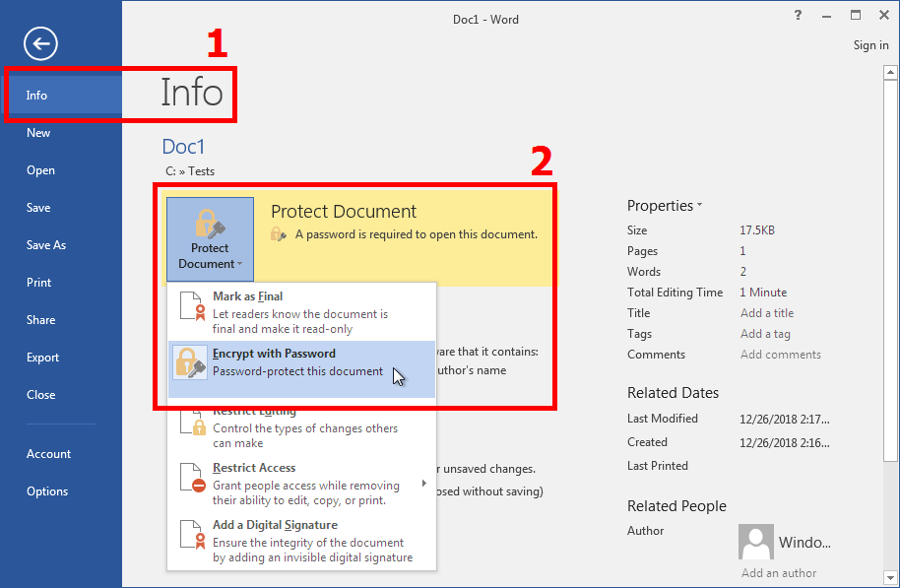Click the author name 'Windo...'
Screen dimensions: 900x588
[804, 543]
